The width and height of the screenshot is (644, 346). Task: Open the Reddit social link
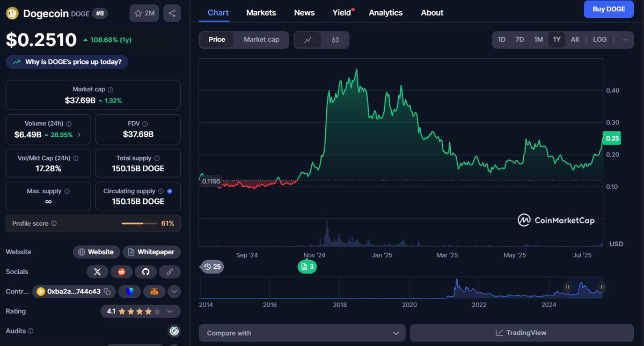pos(121,272)
